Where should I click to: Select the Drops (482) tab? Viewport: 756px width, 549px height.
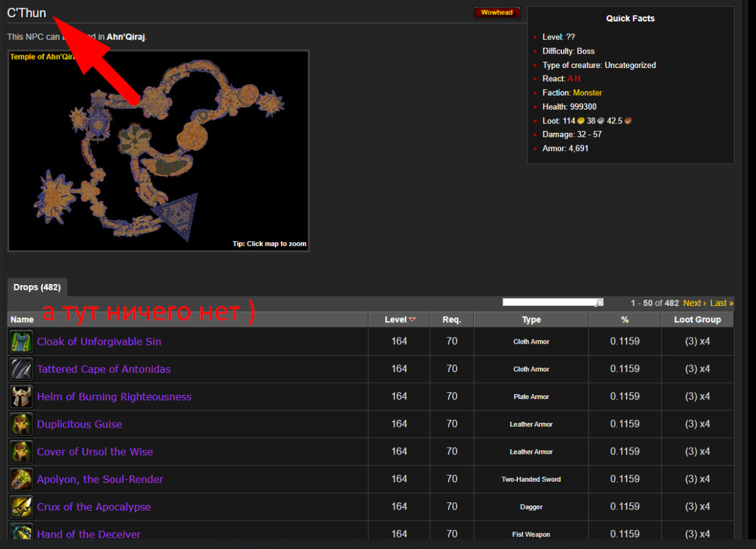(x=37, y=288)
